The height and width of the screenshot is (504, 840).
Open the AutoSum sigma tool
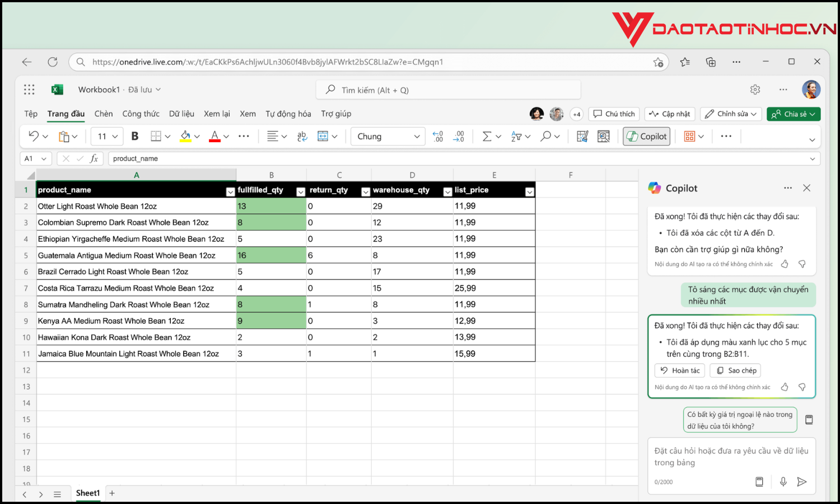pos(487,136)
